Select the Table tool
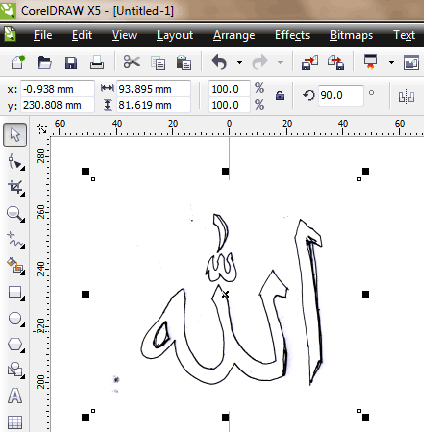Viewport: 424px width, 432px height. (x=15, y=422)
